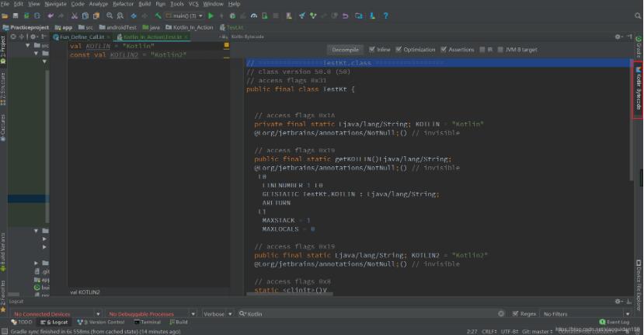Click the green Run button in toolbar
The width and height of the screenshot is (644, 335).
click(211, 15)
